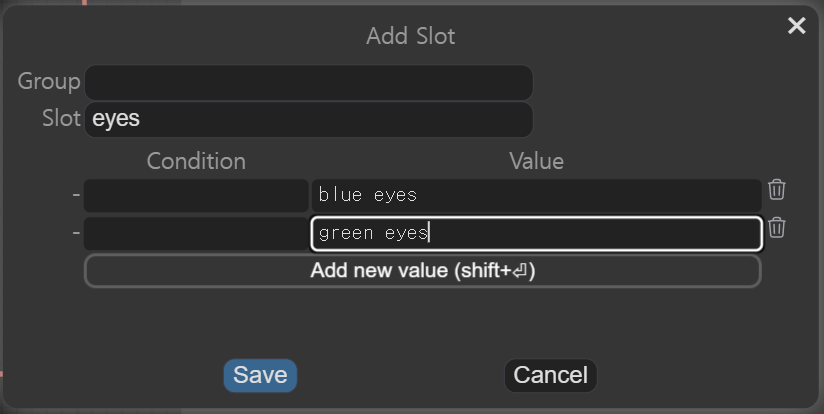Screen dimensions: 824x414
Task: Focus the Group input field
Action: pyautogui.click(x=308, y=82)
